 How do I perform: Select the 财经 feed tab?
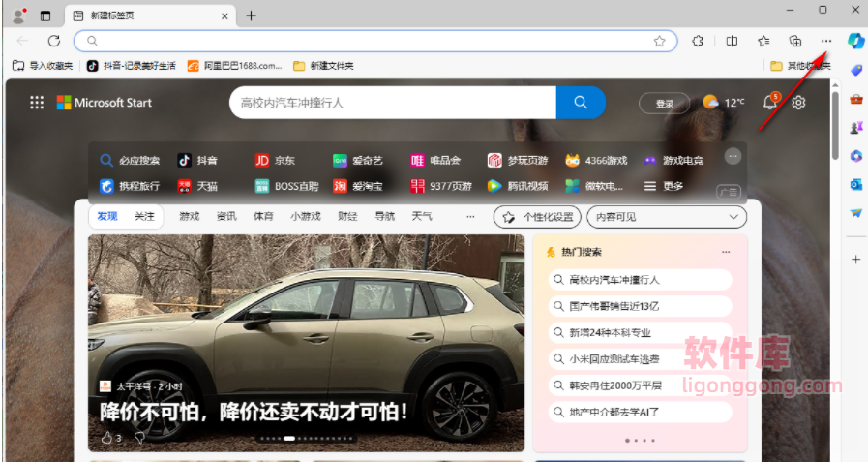[x=347, y=217]
